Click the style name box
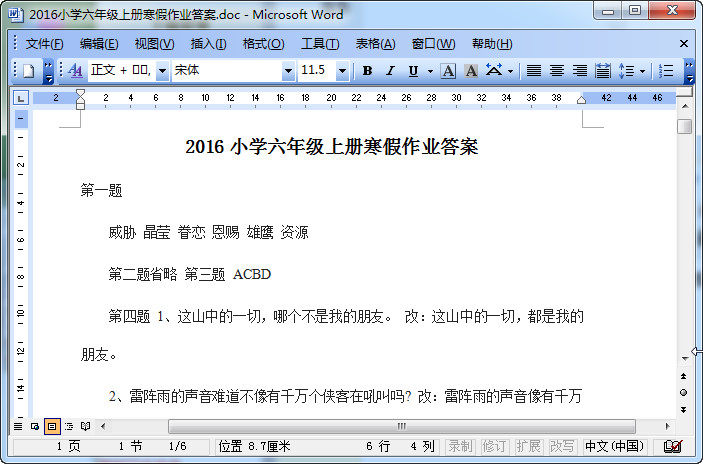This screenshot has height=464, width=703. click(x=122, y=71)
